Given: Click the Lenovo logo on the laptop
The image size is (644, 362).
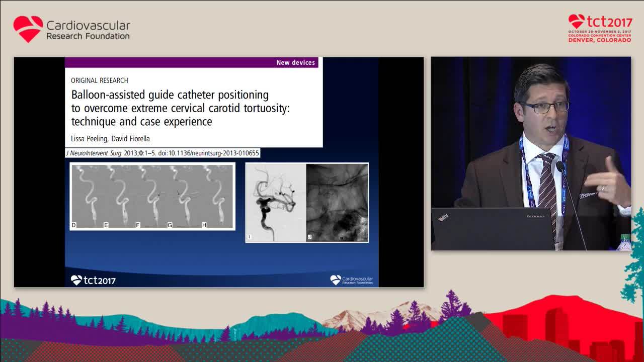Looking at the screenshot, I should click(x=535, y=216).
